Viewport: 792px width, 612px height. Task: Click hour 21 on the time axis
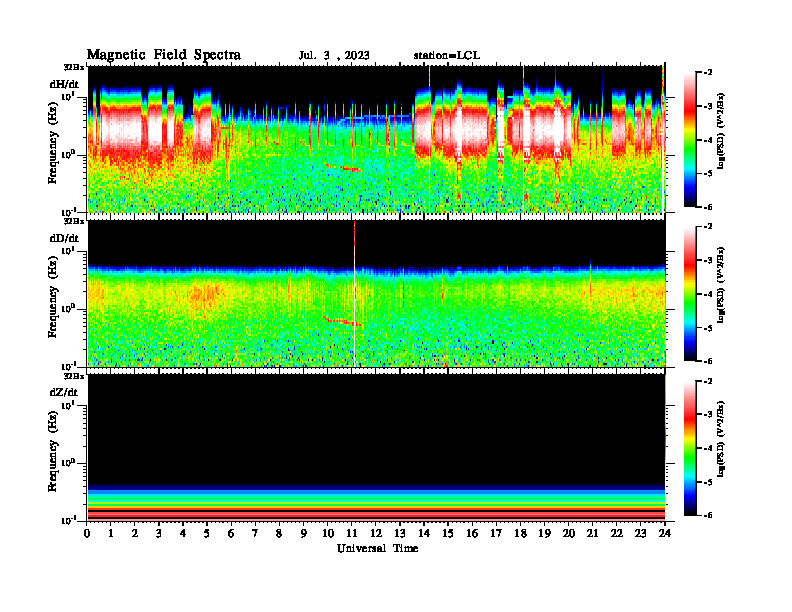click(592, 534)
